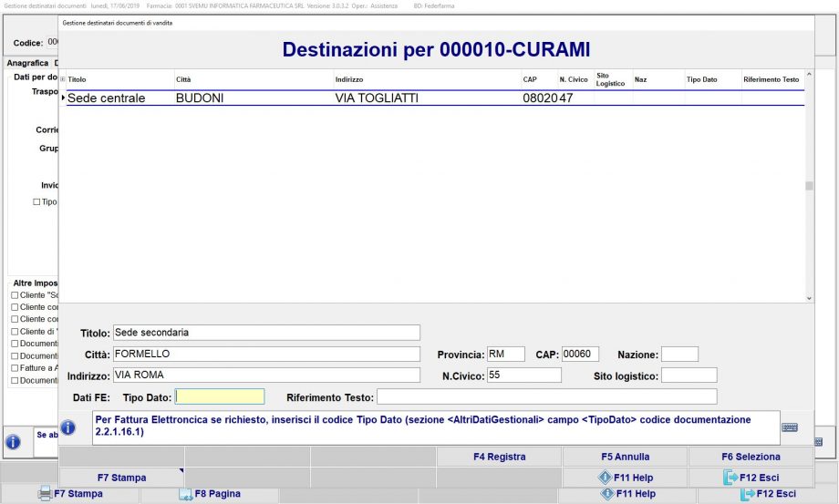
Task: Tick the first 'Cliente' checkbox under Altre Impostazioni
Action: pyautogui.click(x=14, y=295)
